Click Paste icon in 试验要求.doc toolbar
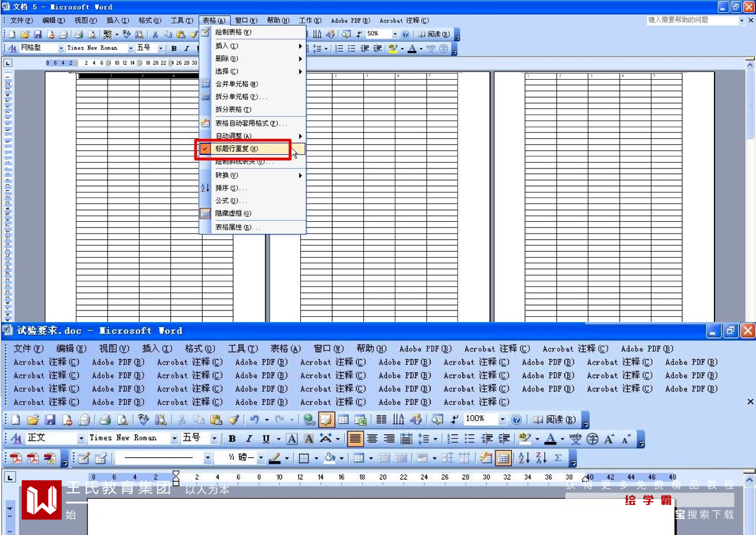The image size is (756, 535). pos(217,420)
